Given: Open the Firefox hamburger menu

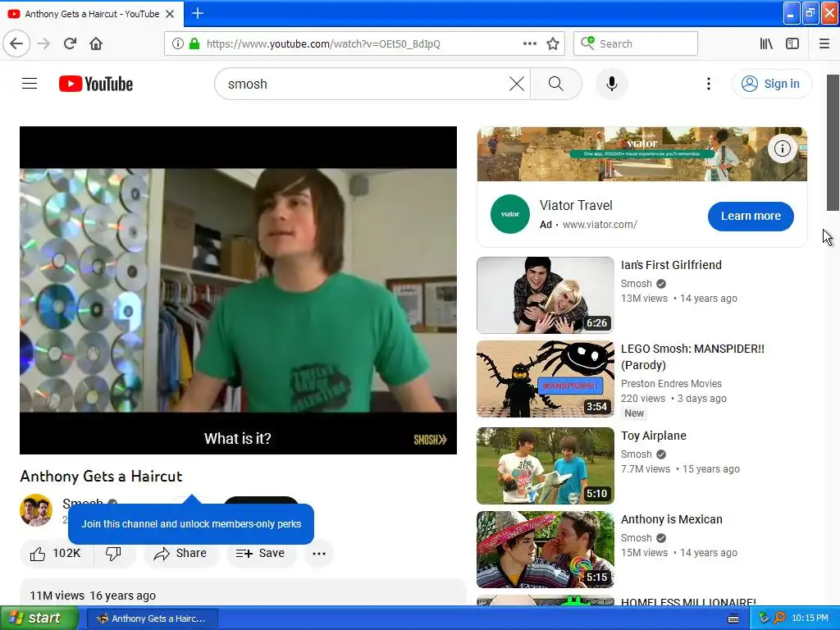Looking at the screenshot, I should [x=824, y=43].
